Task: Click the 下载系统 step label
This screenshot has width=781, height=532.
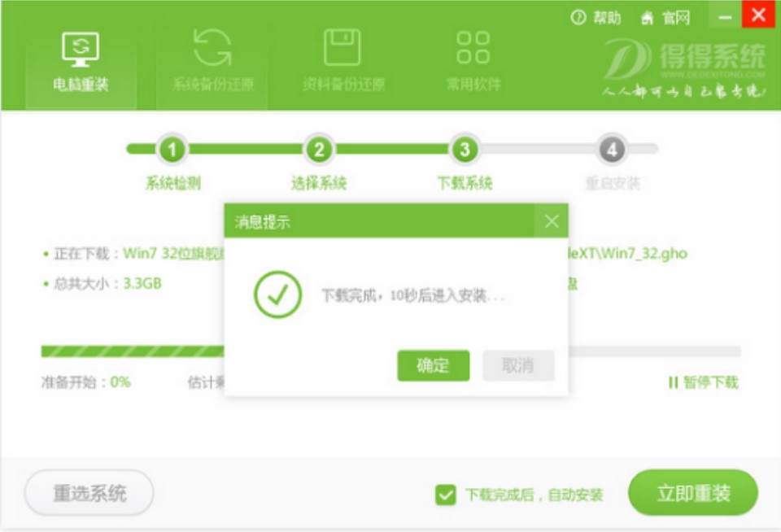Action: [465, 183]
